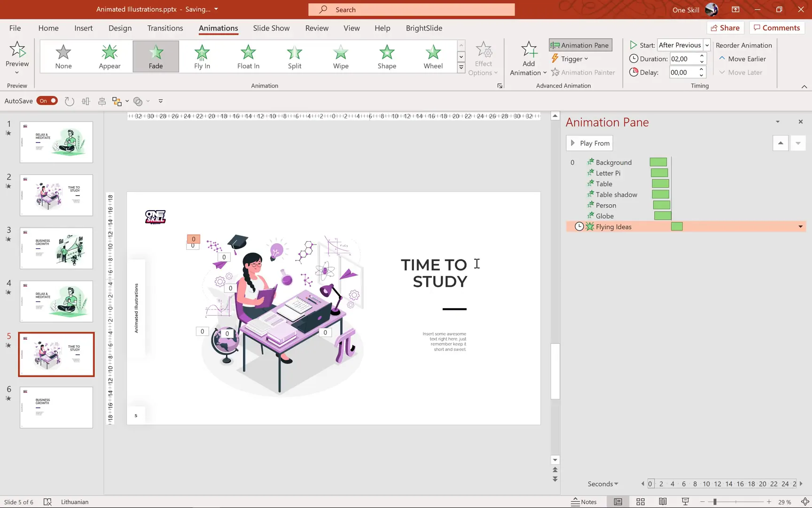Click the Play From button

[590, 143]
